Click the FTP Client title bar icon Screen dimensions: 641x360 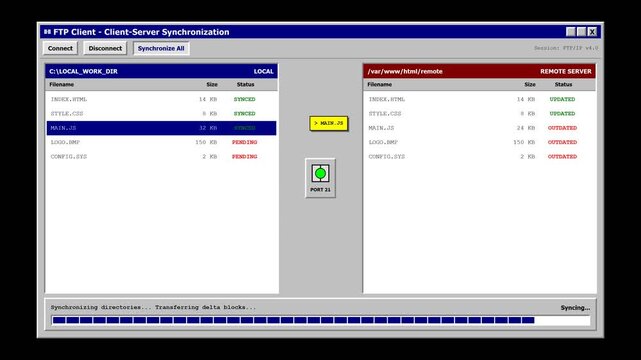(x=47, y=32)
